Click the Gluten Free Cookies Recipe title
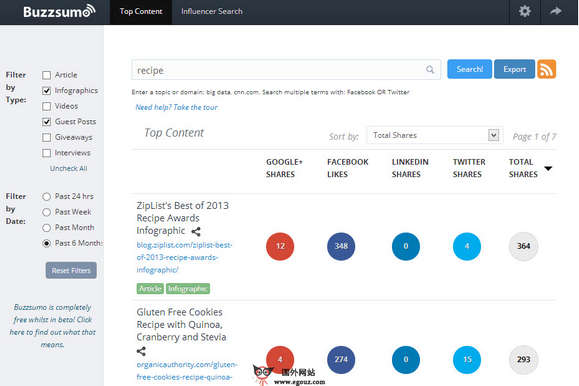This screenshot has width=579, height=386. click(181, 325)
